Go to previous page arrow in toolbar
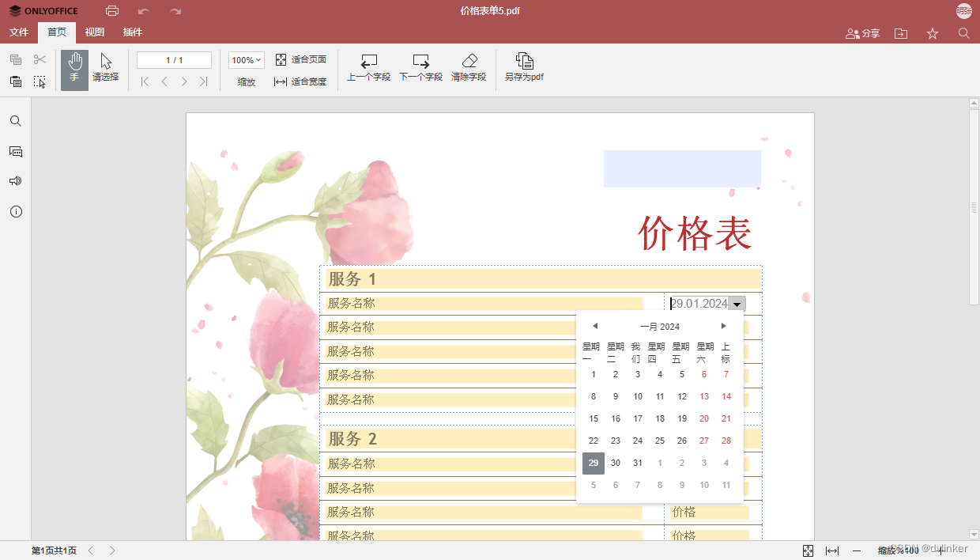Image resolution: width=980 pixels, height=560 pixels. click(164, 81)
